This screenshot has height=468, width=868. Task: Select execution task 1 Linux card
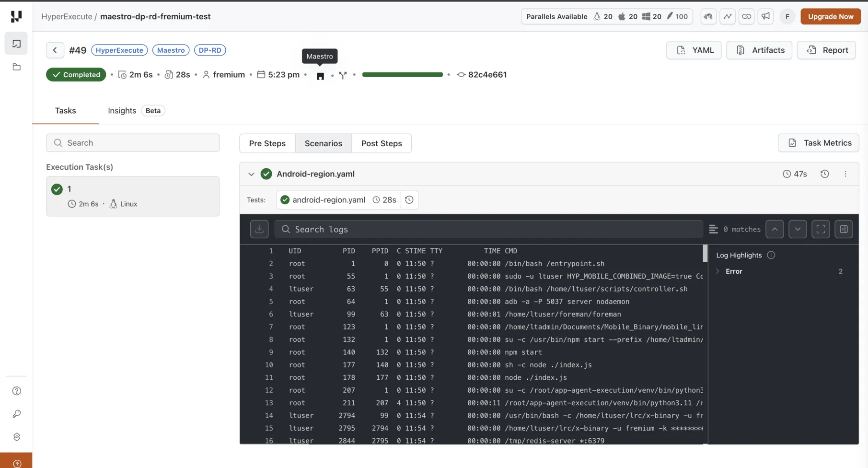[133, 196]
